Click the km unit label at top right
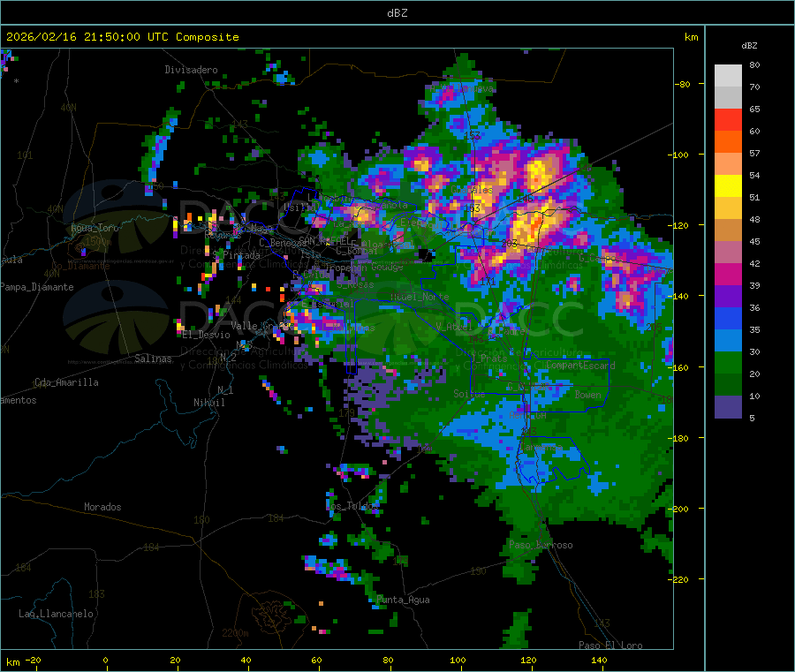The width and height of the screenshot is (795, 672). [x=692, y=37]
